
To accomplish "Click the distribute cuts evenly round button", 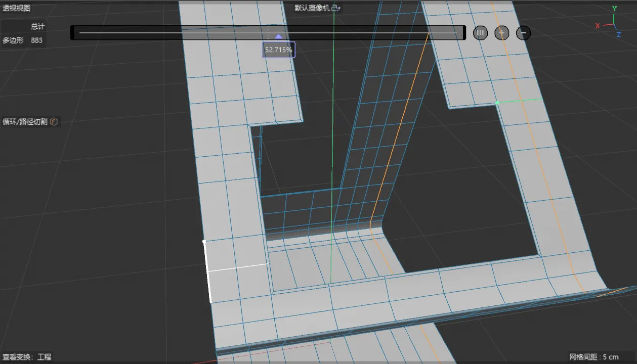I will click(x=480, y=33).
